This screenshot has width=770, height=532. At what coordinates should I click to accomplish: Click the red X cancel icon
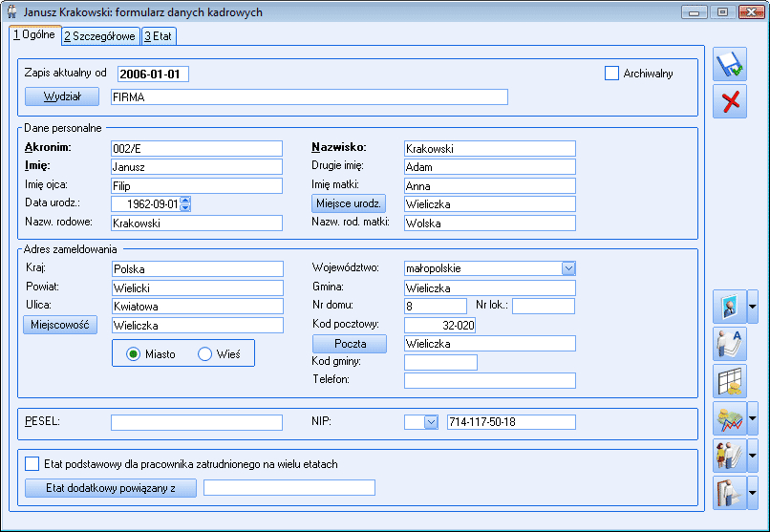[x=731, y=102]
